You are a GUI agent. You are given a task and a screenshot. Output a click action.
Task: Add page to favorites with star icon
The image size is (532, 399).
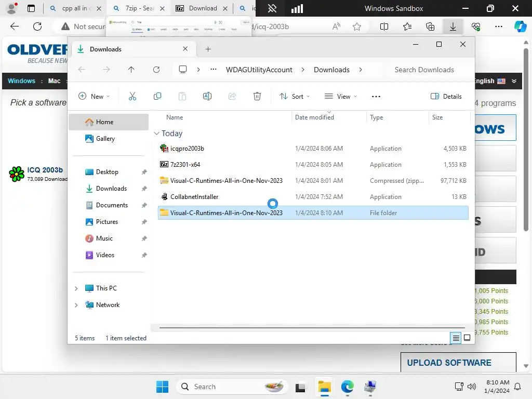click(356, 26)
